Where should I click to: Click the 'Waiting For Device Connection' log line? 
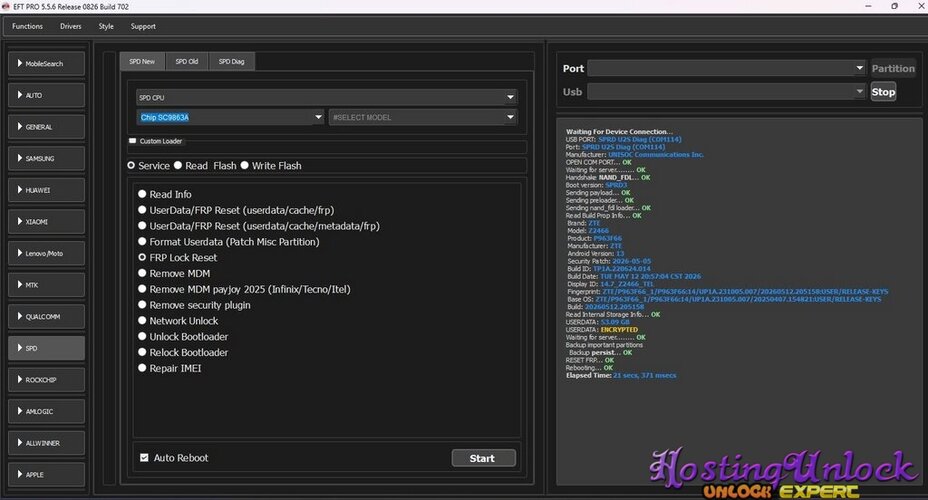click(x=619, y=132)
